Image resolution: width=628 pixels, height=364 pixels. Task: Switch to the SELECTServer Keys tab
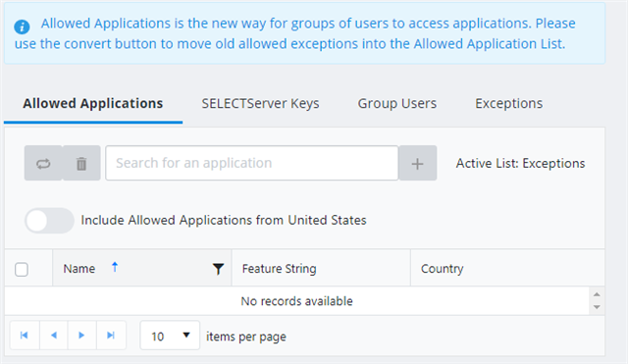point(260,104)
